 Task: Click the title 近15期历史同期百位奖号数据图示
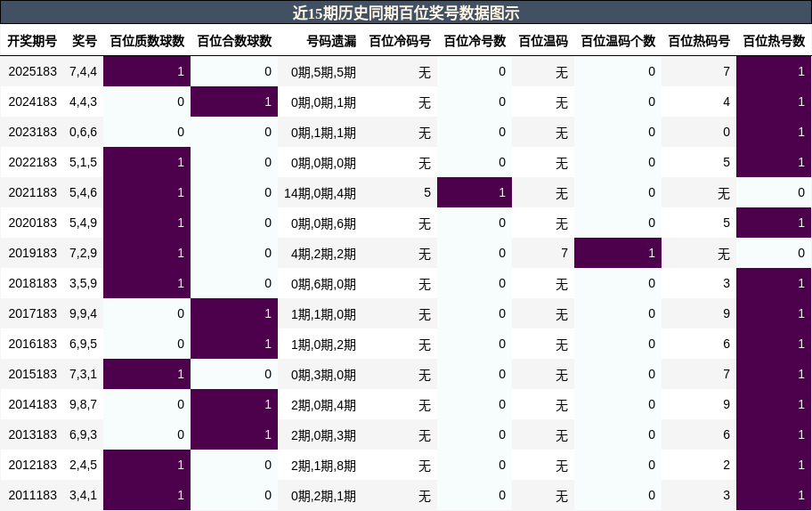[405, 12]
